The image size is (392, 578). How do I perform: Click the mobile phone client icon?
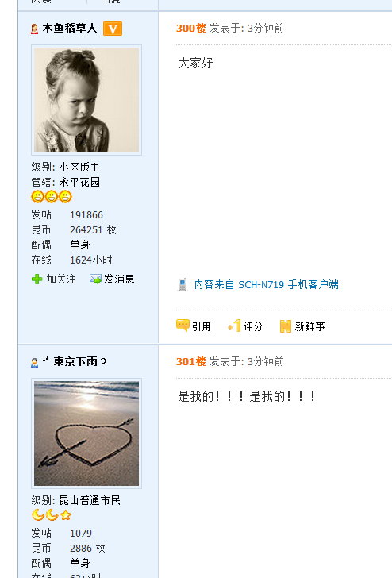(183, 284)
